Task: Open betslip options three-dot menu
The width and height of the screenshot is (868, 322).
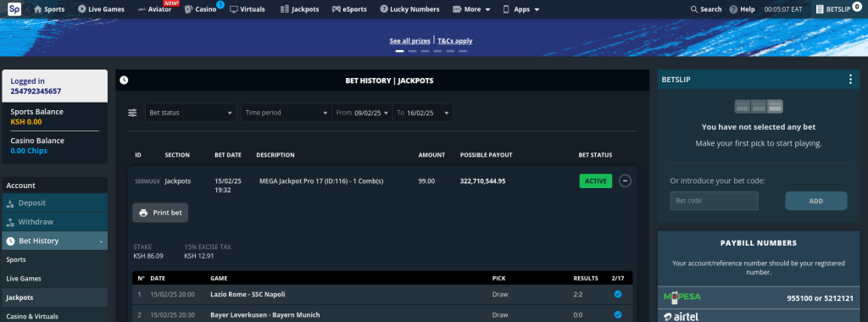Action: pyautogui.click(x=851, y=80)
